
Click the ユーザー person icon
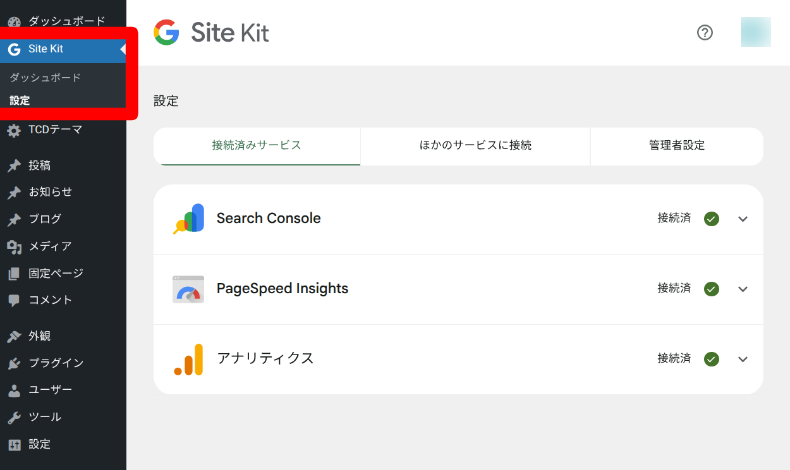pyautogui.click(x=14, y=390)
